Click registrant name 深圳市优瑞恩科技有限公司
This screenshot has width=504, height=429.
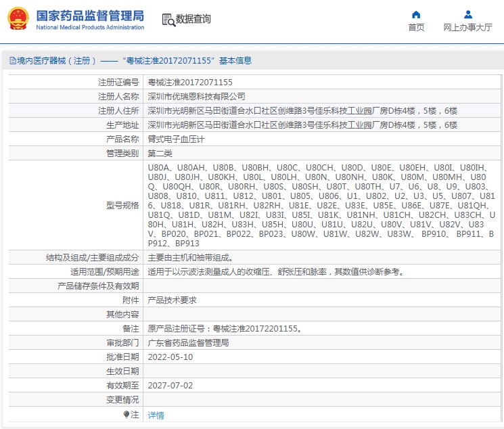(x=196, y=97)
